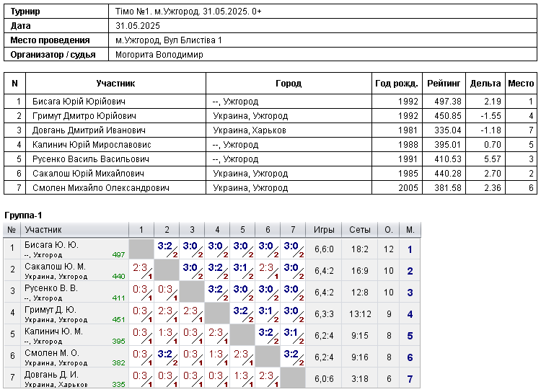Image resolution: width=541 pixels, height=392 pixels.
Task: Select participant 'Сакалош Юрій Михайлович'
Action: [88, 174]
